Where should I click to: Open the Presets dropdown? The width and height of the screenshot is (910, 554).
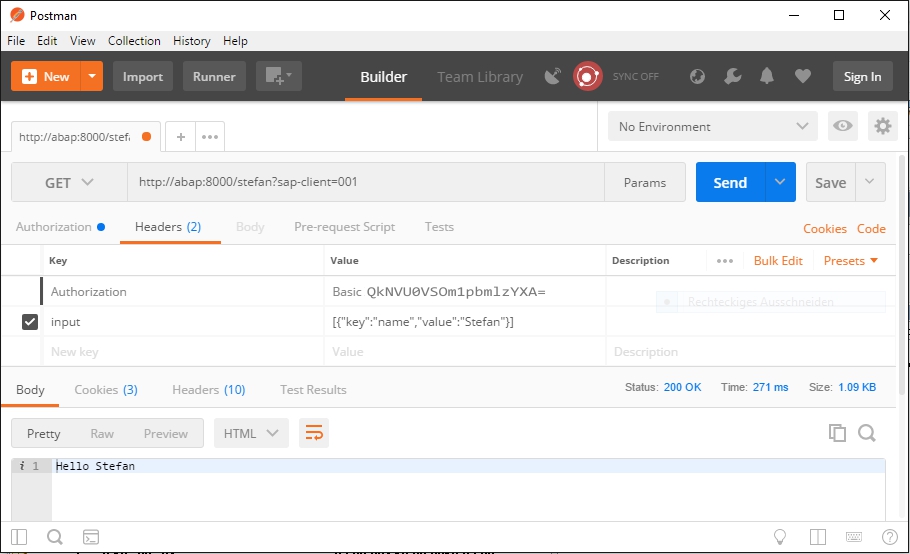(850, 261)
